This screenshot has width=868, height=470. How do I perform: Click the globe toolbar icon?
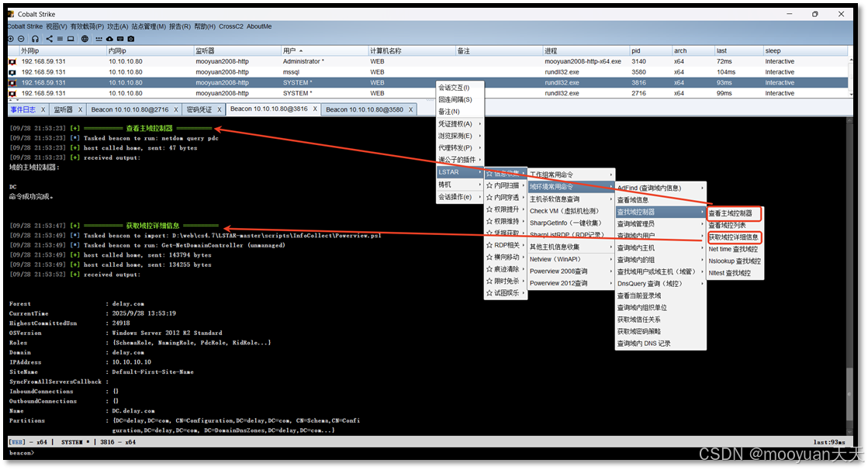coord(85,39)
